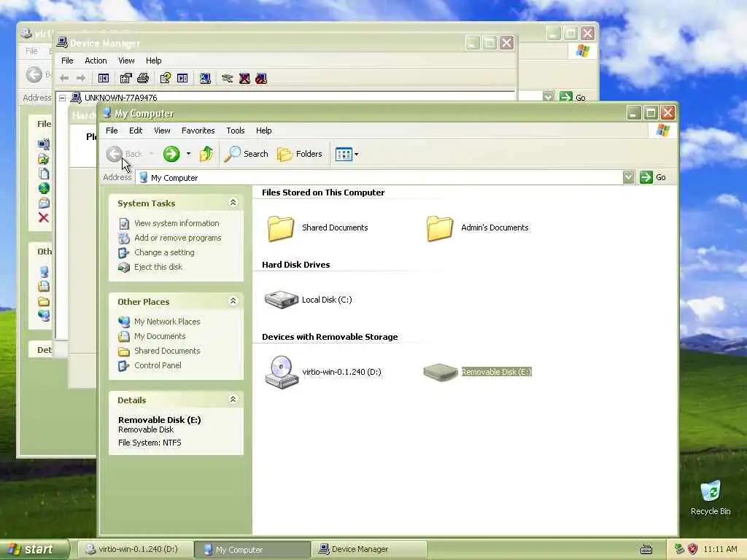Collapse the Details panel
Screen dimensions: 747x560
click(233, 400)
